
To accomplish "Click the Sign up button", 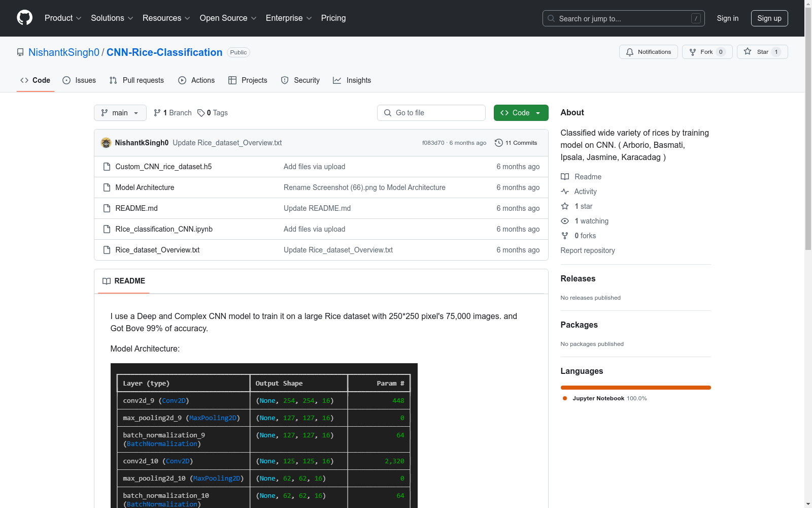I will coord(769,18).
